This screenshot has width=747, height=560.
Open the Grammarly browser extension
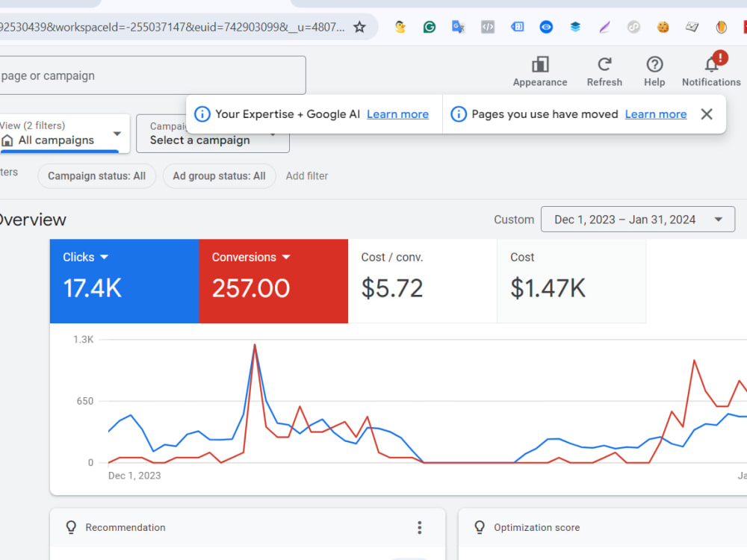pyautogui.click(x=430, y=27)
